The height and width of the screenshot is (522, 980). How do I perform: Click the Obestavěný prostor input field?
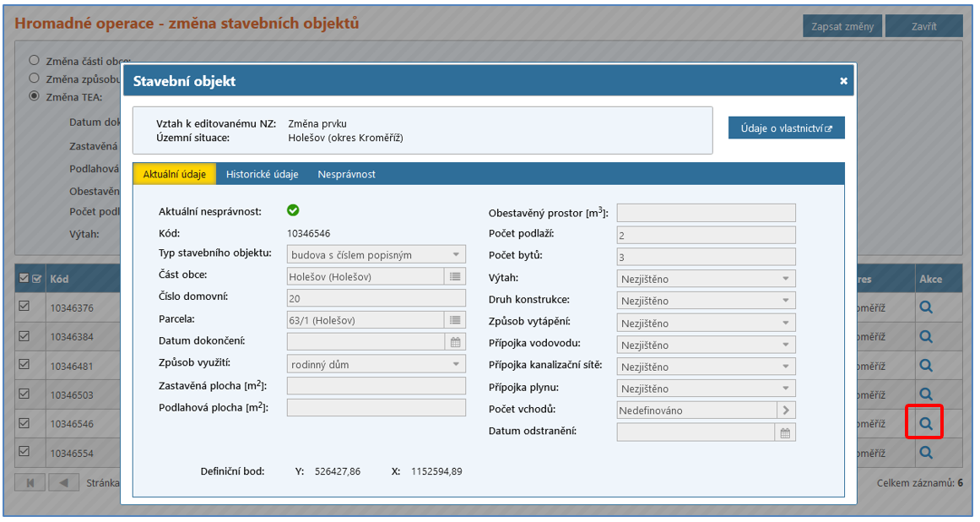[x=706, y=213]
